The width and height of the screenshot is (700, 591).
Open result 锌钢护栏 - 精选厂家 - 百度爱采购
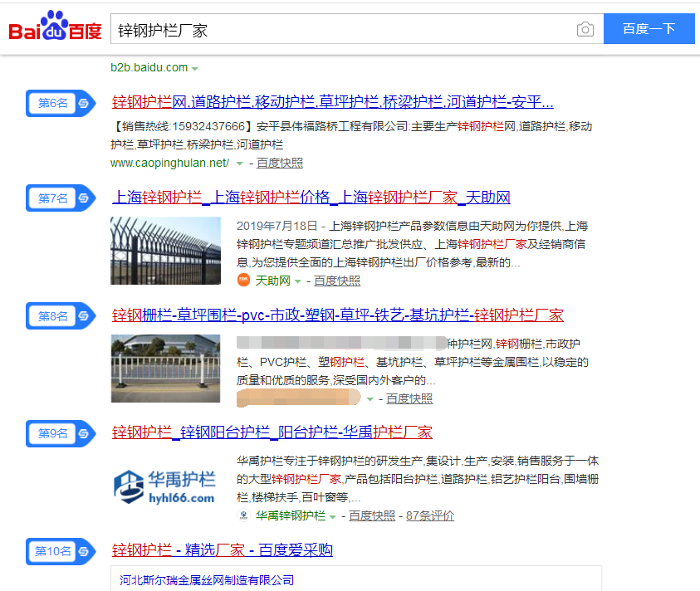click(x=223, y=550)
